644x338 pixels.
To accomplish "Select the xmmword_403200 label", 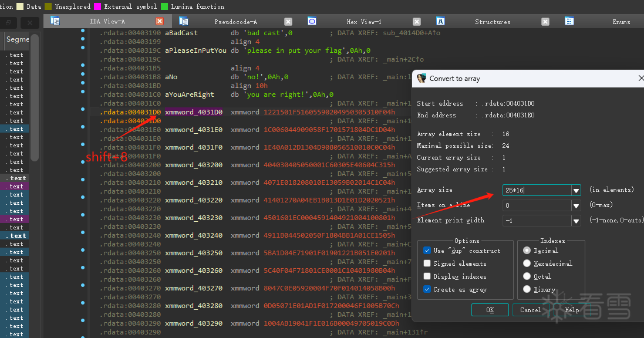I will [x=194, y=165].
